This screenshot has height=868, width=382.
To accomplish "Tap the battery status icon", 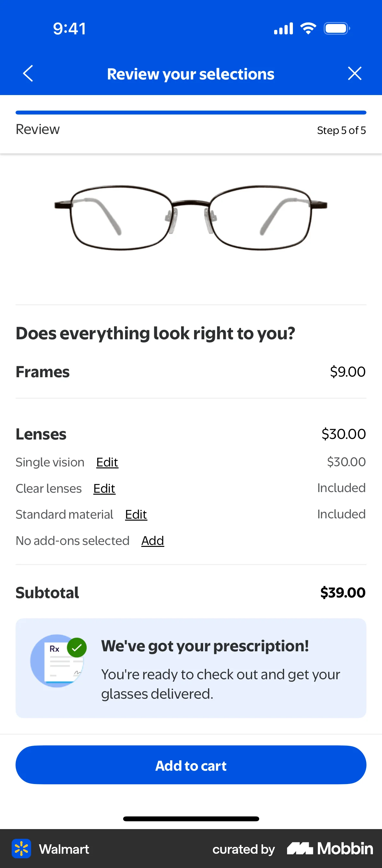I will click(x=336, y=29).
